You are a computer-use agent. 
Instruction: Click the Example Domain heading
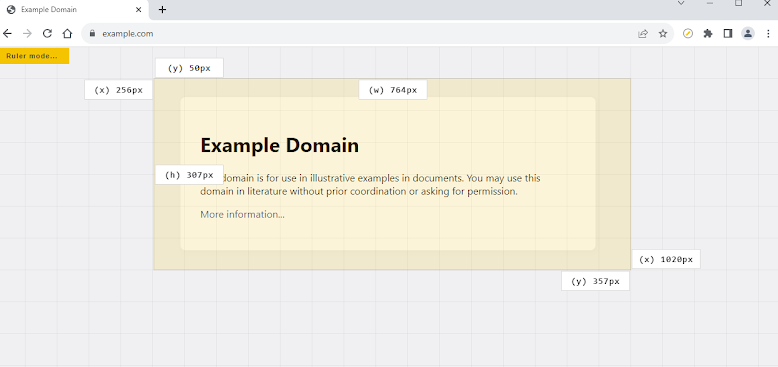pos(279,146)
